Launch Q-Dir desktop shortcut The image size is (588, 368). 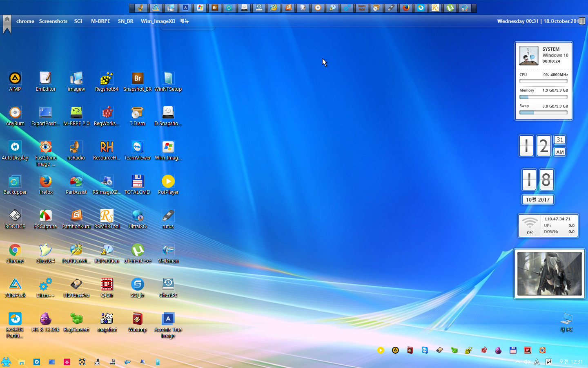coord(107,287)
